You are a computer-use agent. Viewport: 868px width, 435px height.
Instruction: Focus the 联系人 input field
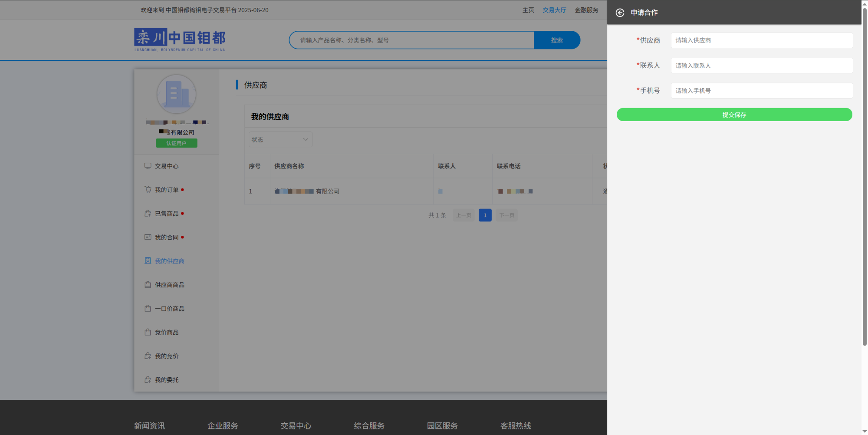[761, 66]
